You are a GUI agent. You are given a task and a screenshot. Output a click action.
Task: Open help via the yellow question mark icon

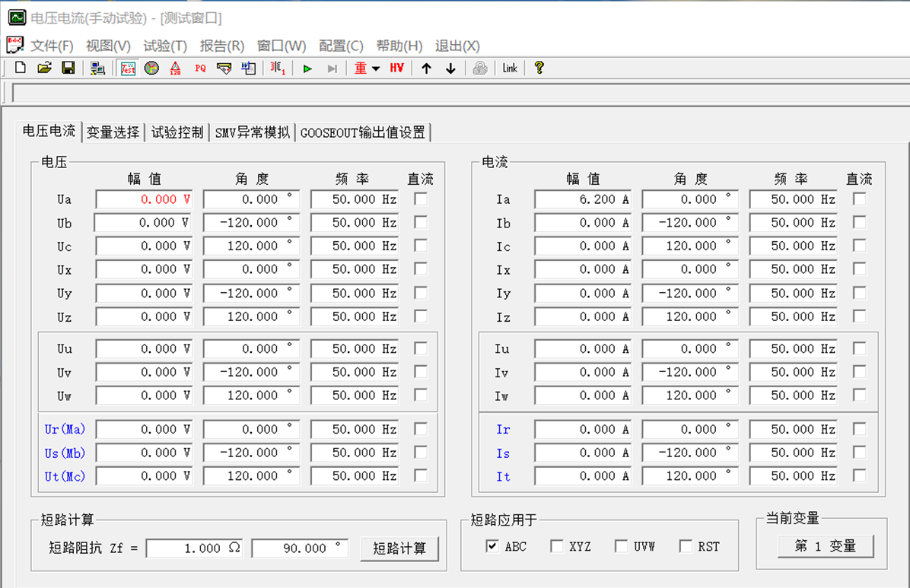[x=539, y=68]
